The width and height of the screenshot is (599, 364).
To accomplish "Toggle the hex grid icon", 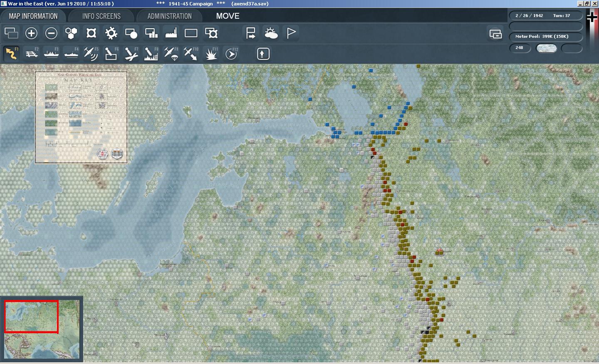I will [x=71, y=33].
